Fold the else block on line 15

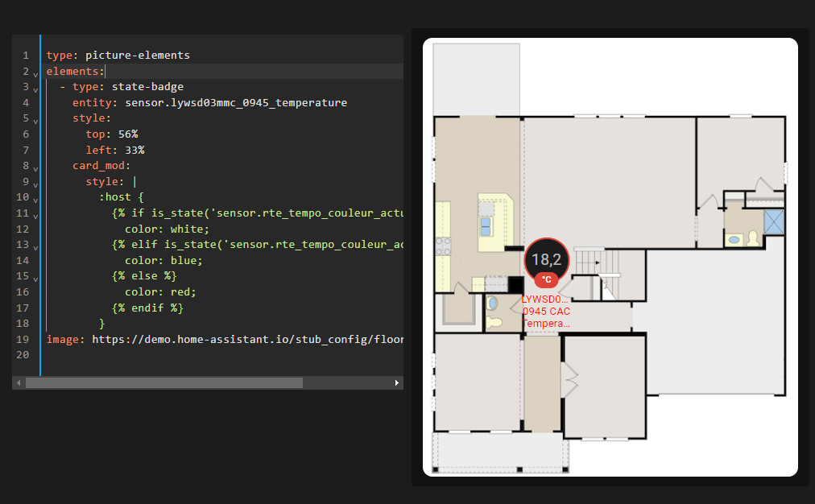pos(35,279)
